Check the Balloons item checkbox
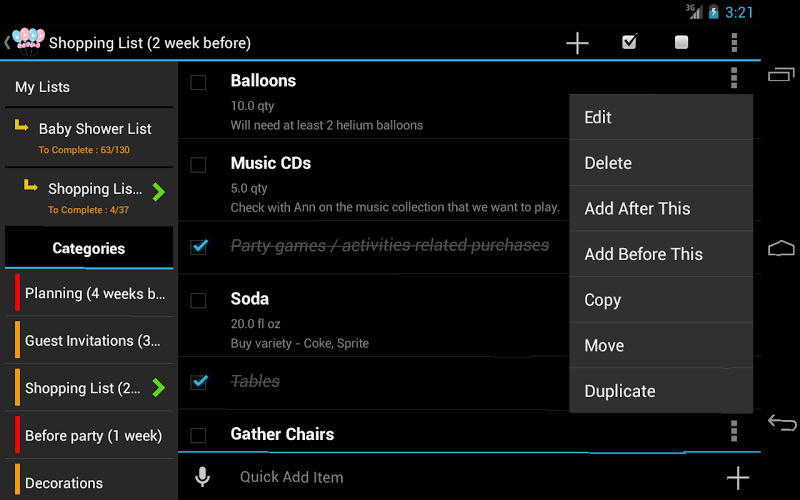The image size is (800, 500). (198, 82)
